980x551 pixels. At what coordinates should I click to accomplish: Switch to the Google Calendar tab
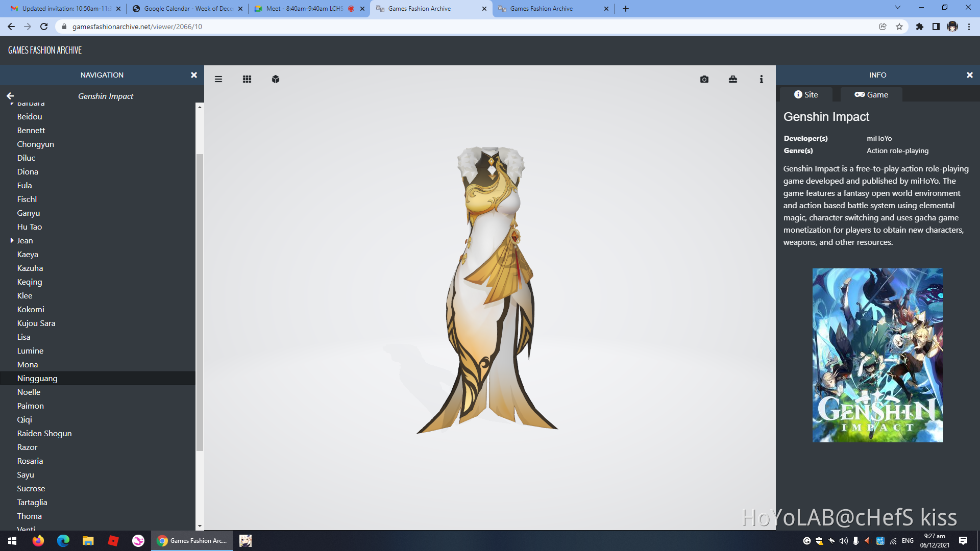[188, 9]
